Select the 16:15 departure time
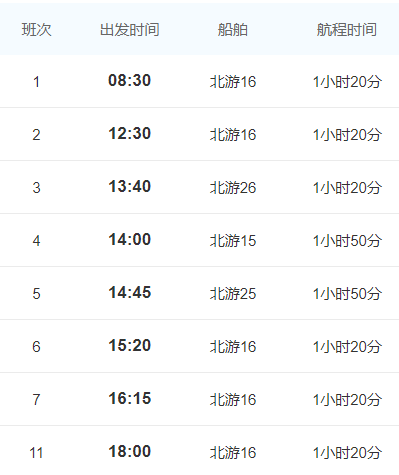The image size is (399, 475). [129, 399]
